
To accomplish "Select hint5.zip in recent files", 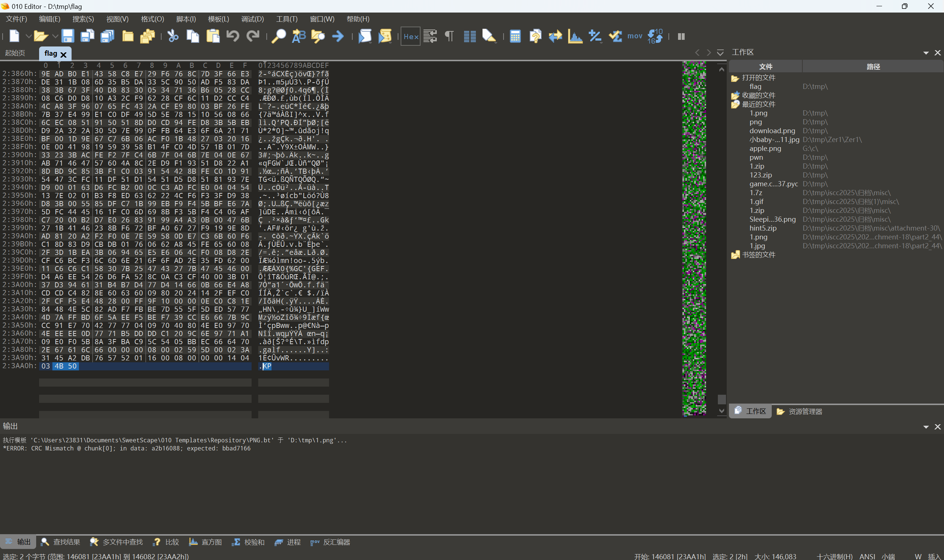I will coord(763,228).
